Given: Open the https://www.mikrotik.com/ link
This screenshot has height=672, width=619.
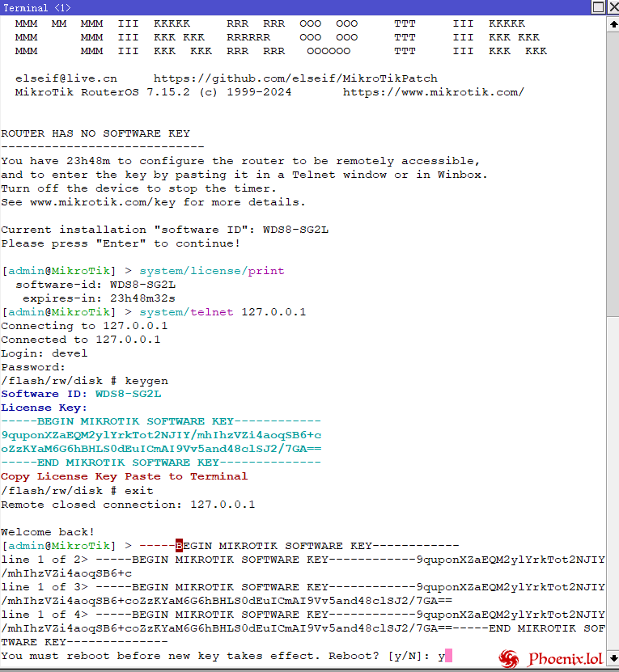Looking at the screenshot, I should tap(433, 92).
